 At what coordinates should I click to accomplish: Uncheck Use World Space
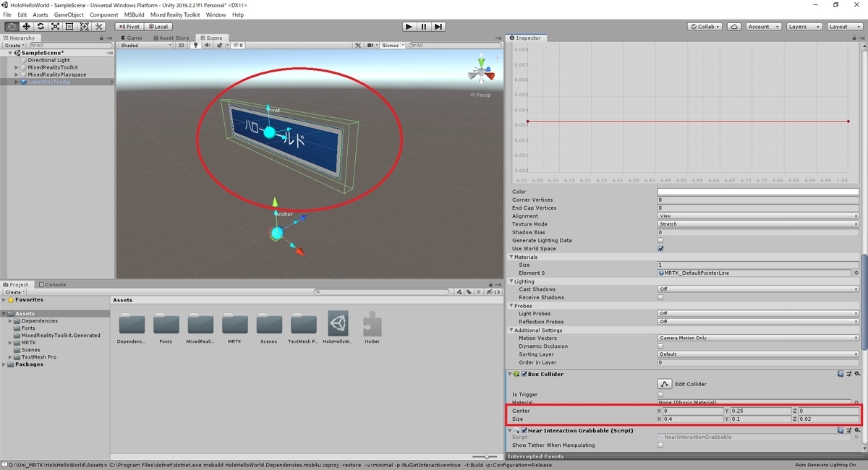pos(660,249)
